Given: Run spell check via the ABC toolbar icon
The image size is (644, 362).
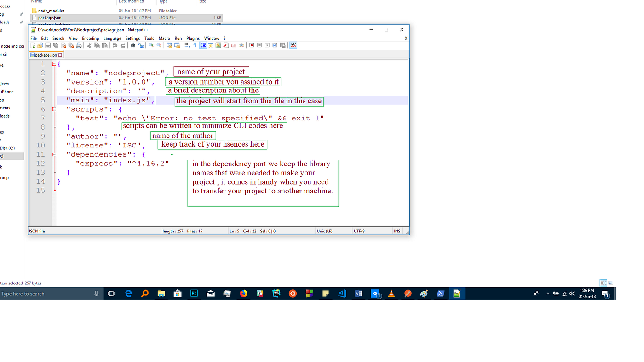Looking at the screenshot, I should coord(293,45).
